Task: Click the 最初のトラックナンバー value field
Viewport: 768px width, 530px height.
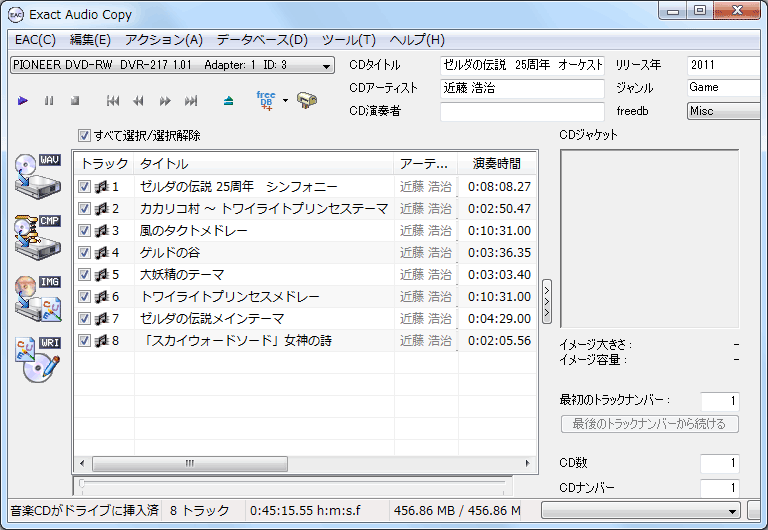Action: pyautogui.click(x=720, y=401)
